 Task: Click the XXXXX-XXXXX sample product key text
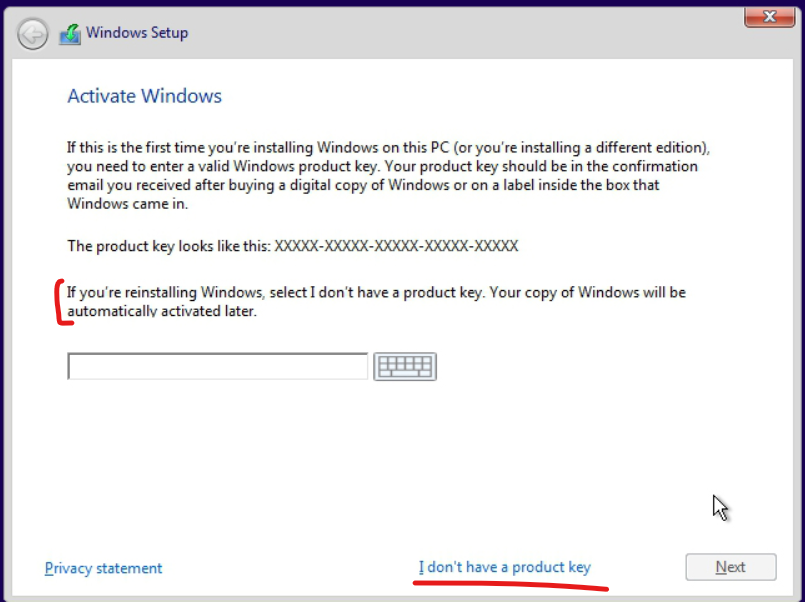coord(396,246)
